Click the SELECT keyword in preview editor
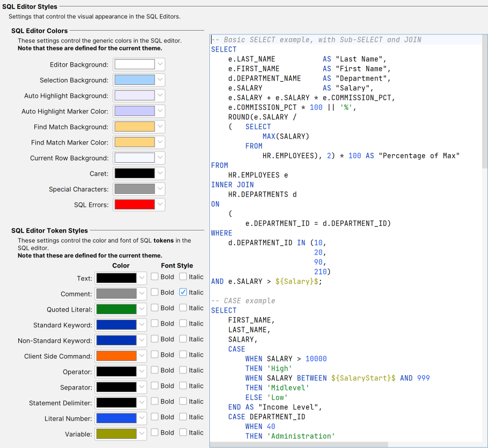The image size is (488, 448). coord(223,49)
